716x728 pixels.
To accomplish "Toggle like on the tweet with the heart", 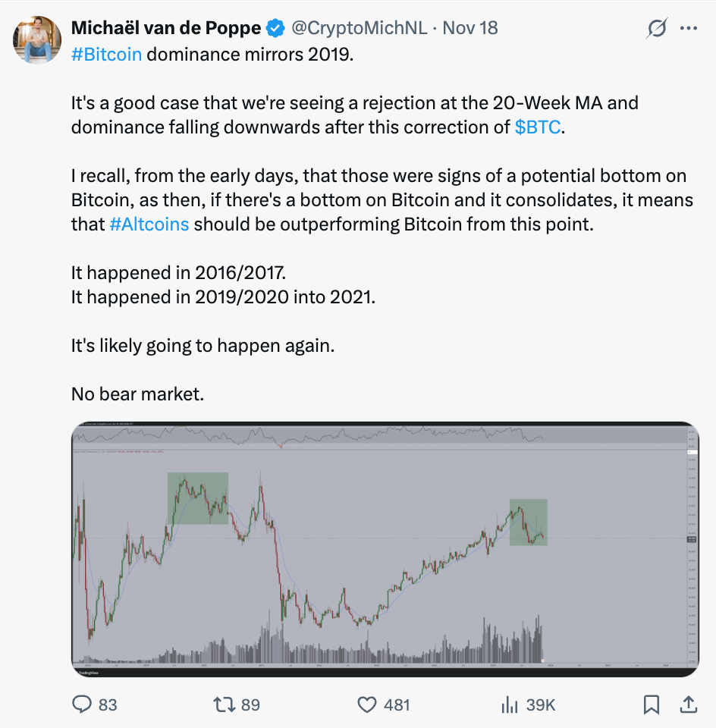I will pyautogui.click(x=363, y=704).
